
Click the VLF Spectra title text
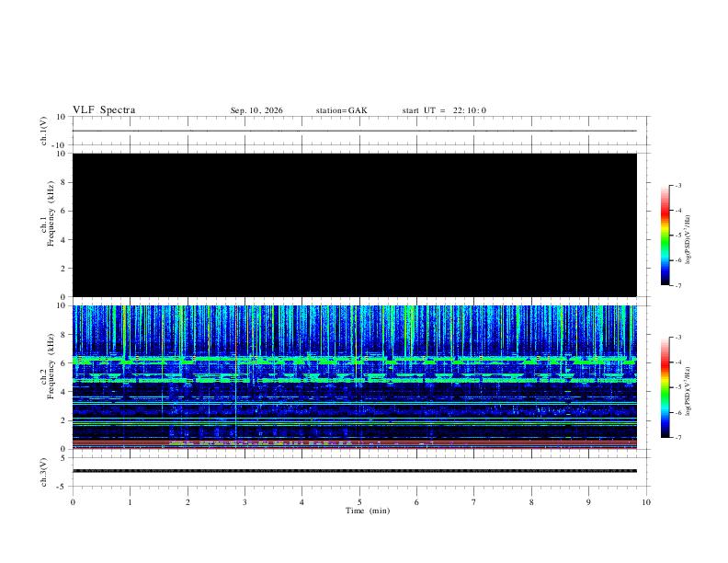point(104,110)
